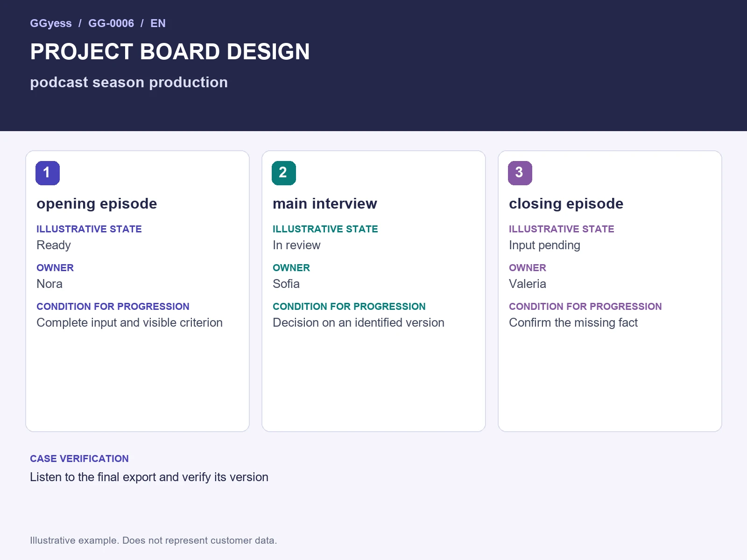Image resolution: width=747 pixels, height=560 pixels.
Task: Click CONDITION FOR PROGRESSION label in main interview card
Action: coord(349,307)
